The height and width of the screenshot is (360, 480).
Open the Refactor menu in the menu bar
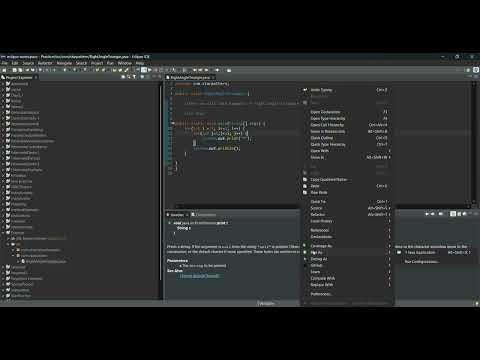(x=45, y=63)
